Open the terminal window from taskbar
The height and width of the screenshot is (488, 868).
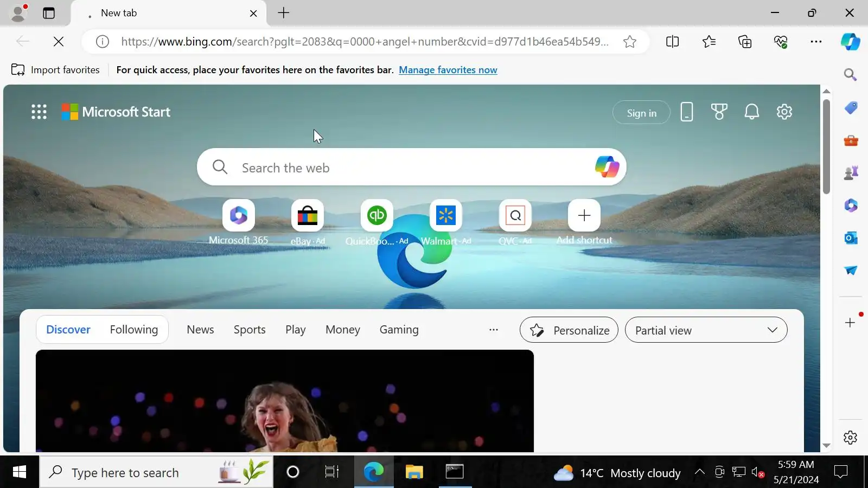click(x=455, y=472)
